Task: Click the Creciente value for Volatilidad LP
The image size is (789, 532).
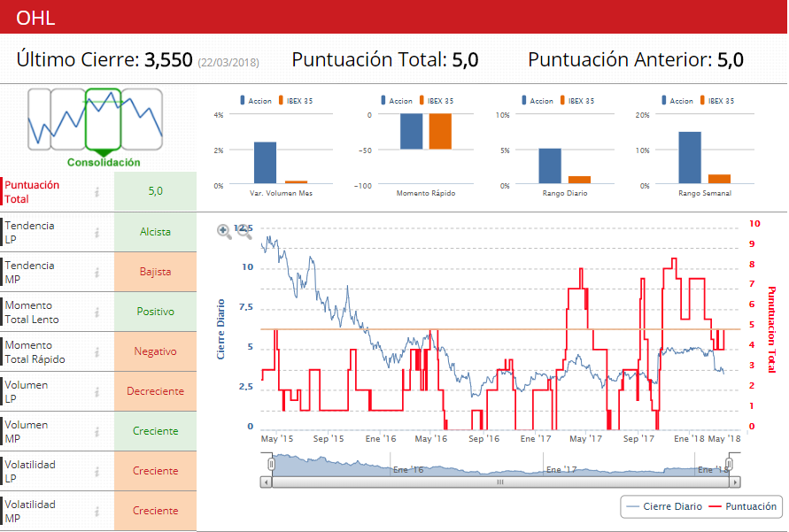Action: (155, 471)
